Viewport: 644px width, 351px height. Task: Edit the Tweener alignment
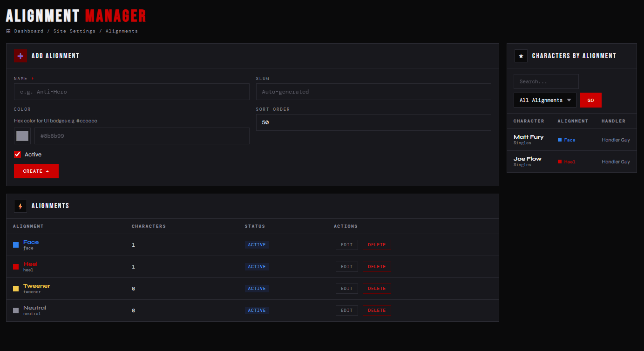[347, 289]
